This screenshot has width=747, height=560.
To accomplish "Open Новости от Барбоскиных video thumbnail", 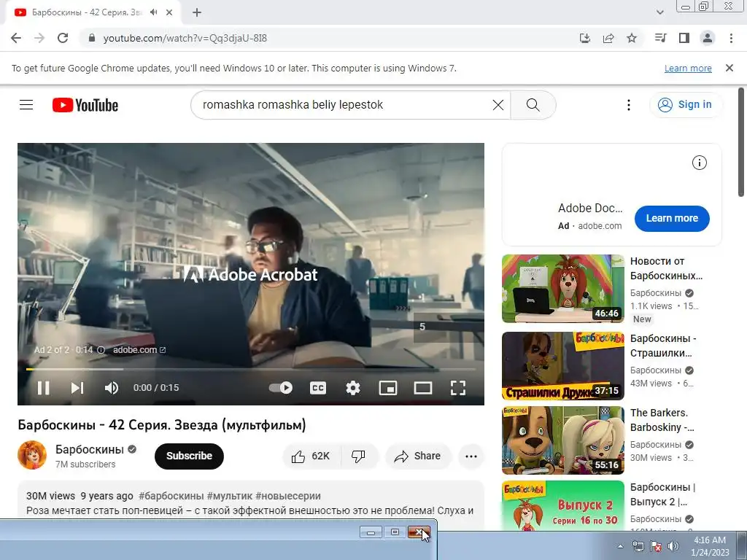I will tap(562, 289).
